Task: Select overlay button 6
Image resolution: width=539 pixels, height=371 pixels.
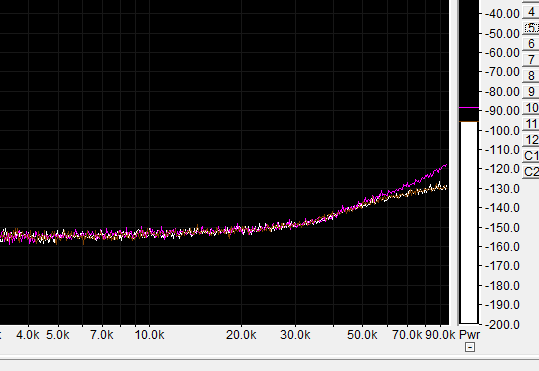Action: [531, 44]
